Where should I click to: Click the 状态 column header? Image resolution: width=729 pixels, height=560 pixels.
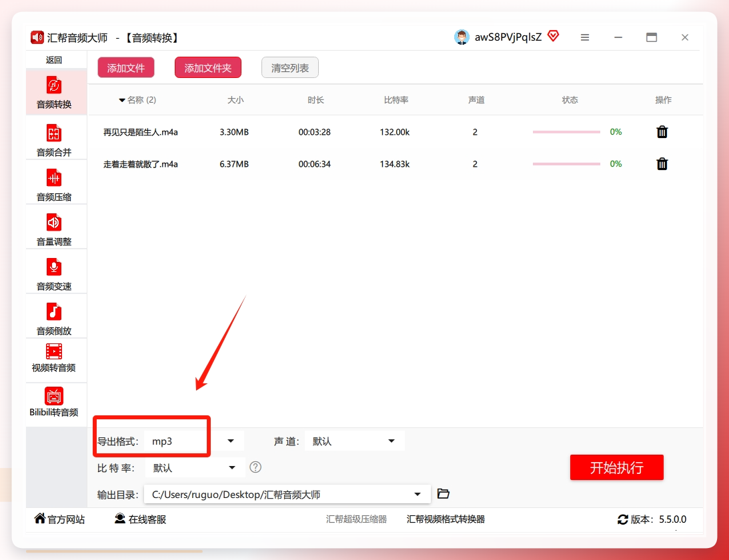[570, 100]
